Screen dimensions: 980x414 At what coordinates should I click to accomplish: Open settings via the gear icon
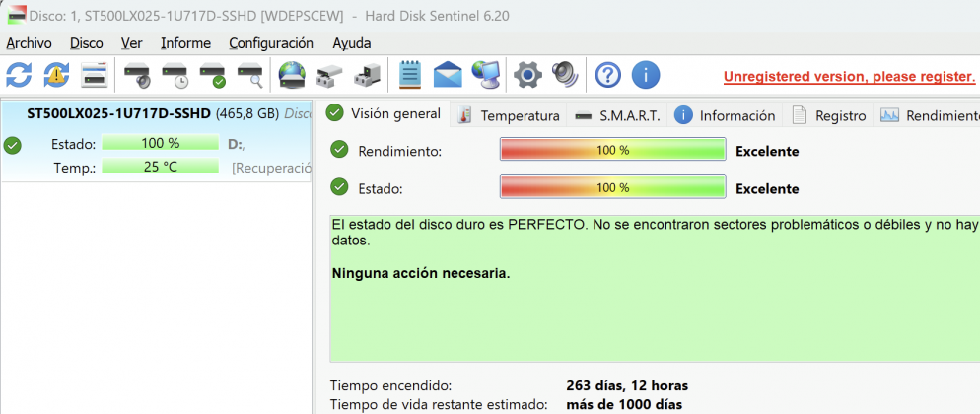click(528, 75)
